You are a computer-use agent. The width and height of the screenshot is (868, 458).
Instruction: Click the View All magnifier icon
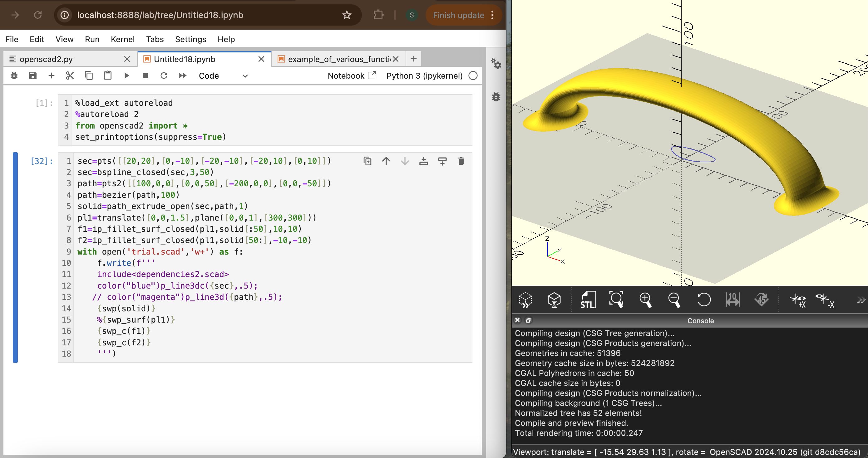coord(616,300)
